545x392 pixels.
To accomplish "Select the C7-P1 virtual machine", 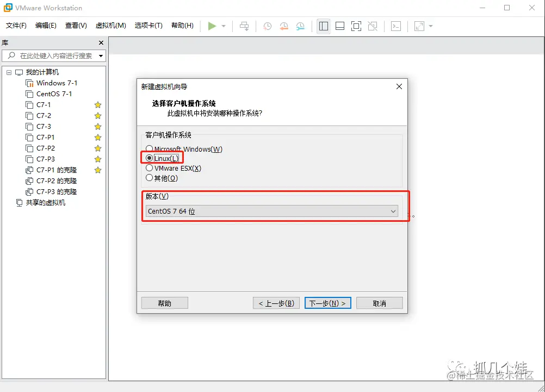I will 40,137.
